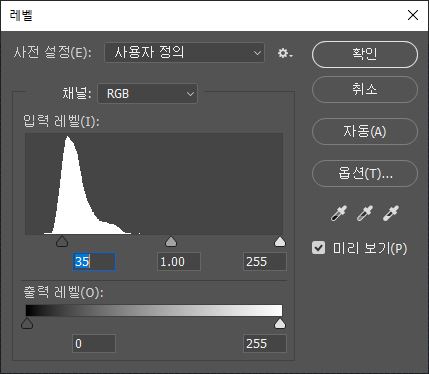Viewport: 429px width, 374px height.
Task: Select the gray point eyedropper
Action: pyautogui.click(x=365, y=213)
